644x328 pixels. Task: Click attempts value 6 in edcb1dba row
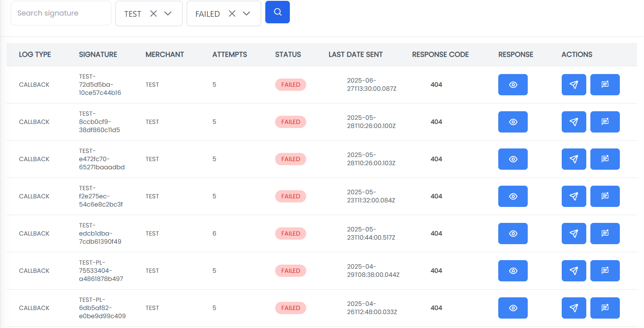(x=214, y=234)
